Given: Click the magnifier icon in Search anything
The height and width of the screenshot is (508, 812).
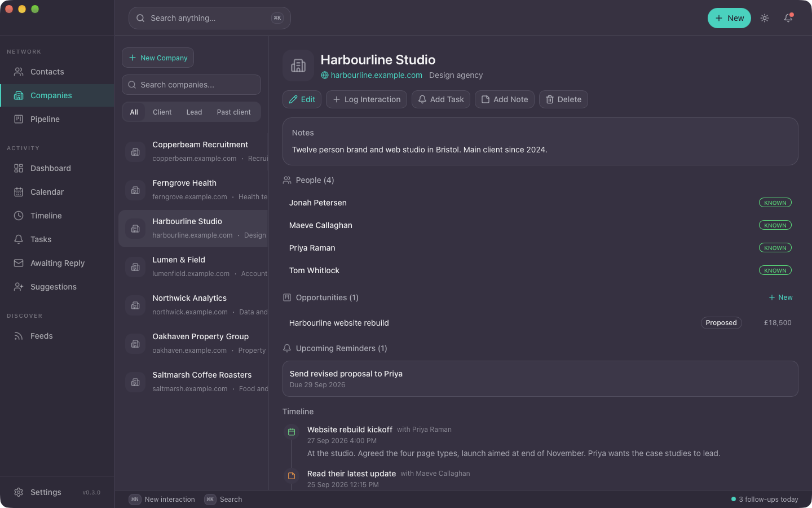Looking at the screenshot, I should (x=140, y=18).
